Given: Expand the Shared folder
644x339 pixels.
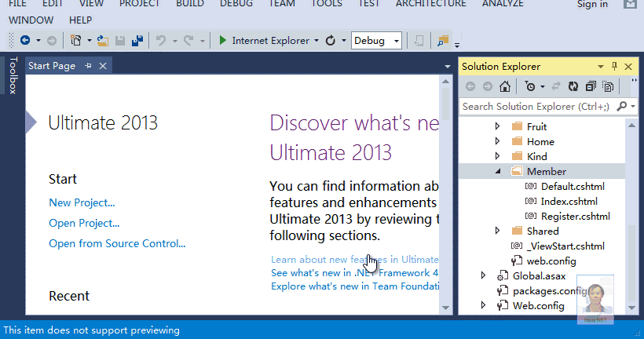Looking at the screenshot, I should pyautogui.click(x=497, y=231).
